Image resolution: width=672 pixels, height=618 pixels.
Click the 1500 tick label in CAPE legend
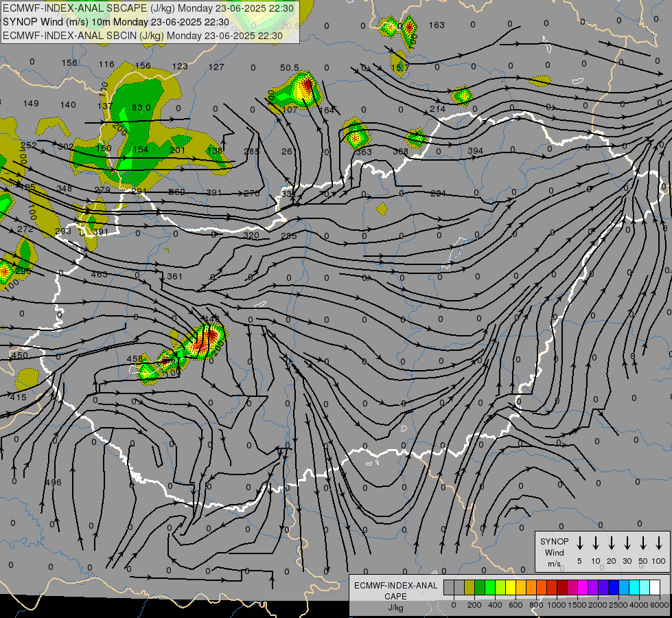pos(577,605)
